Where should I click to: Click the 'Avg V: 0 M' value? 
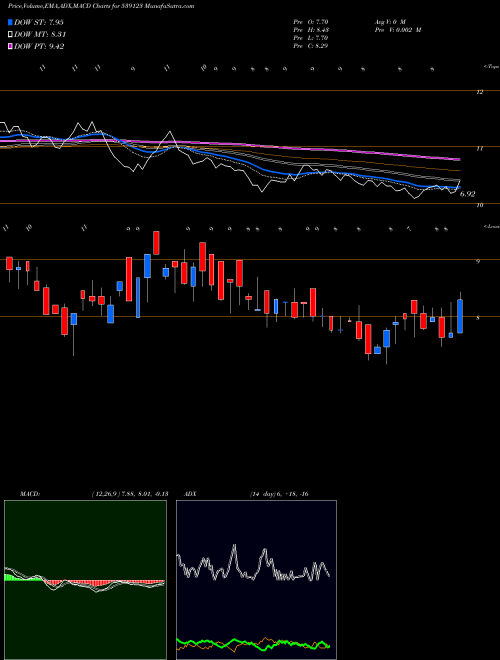tap(389, 22)
